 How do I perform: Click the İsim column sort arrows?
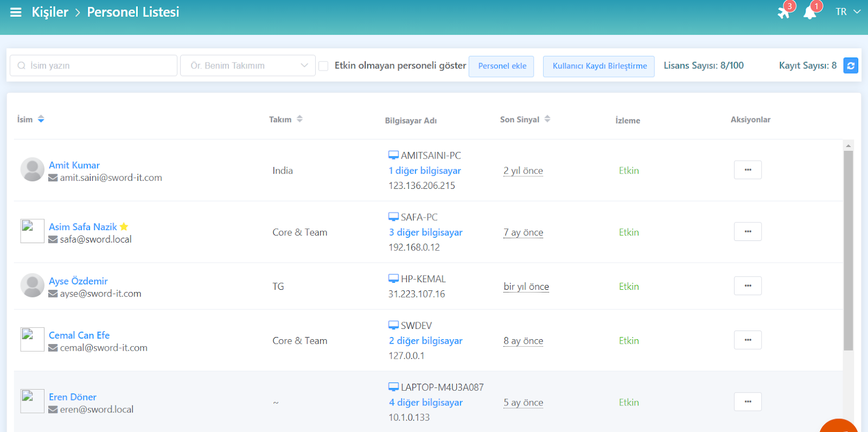pyautogui.click(x=41, y=119)
